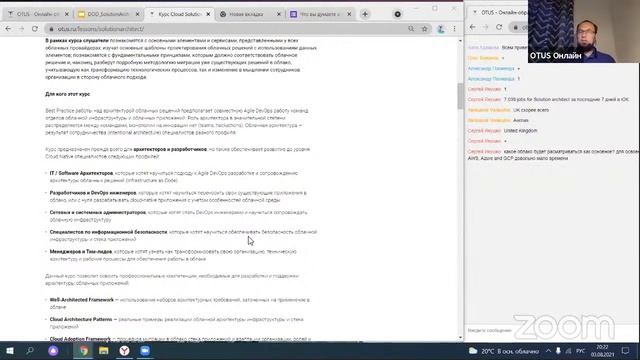Go back in the right OTUS chat window
Viewport: 640px width, 360px height.
tap(473, 27)
